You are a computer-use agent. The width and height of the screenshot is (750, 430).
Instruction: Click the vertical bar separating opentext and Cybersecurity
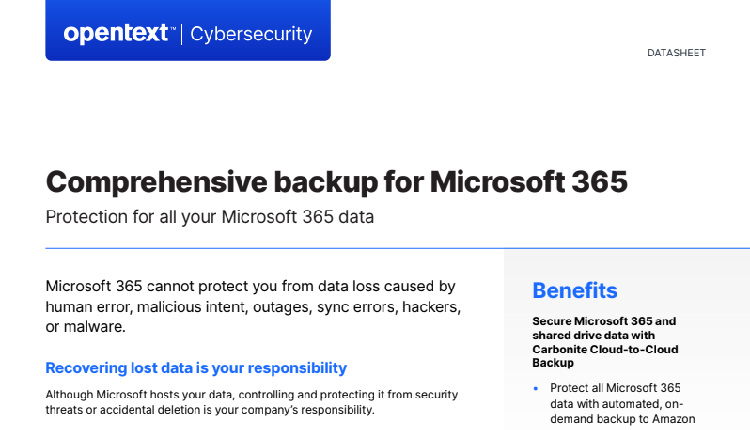[x=181, y=34]
